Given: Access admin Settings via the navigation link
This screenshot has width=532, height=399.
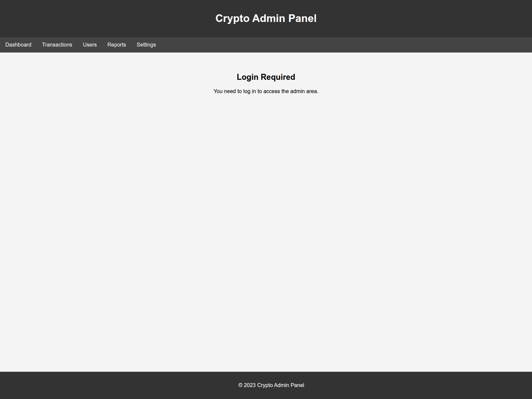Looking at the screenshot, I should 146,45.
